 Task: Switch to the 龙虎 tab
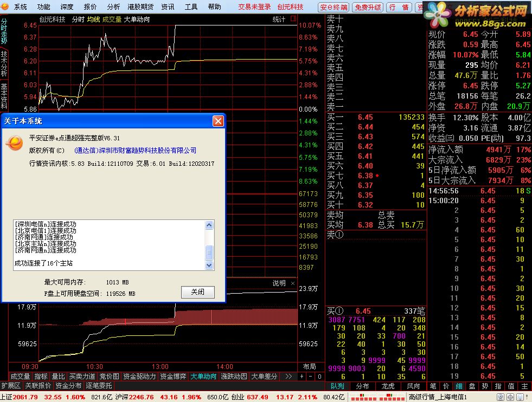click(x=388, y=386)
